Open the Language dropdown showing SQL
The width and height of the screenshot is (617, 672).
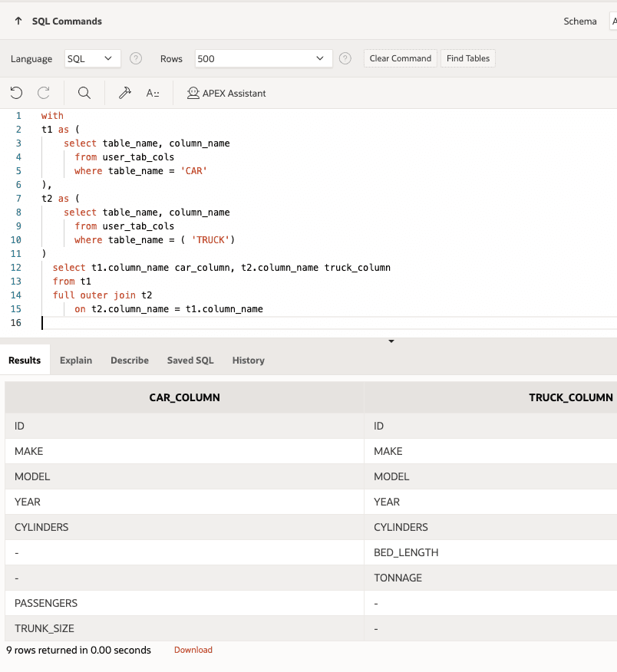coord(92,58)
